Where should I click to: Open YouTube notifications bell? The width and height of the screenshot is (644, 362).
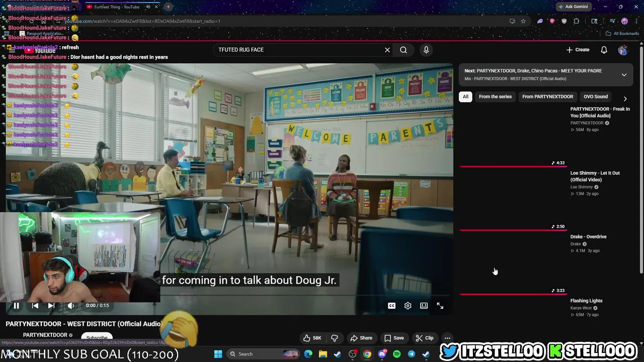click(604, 50)
